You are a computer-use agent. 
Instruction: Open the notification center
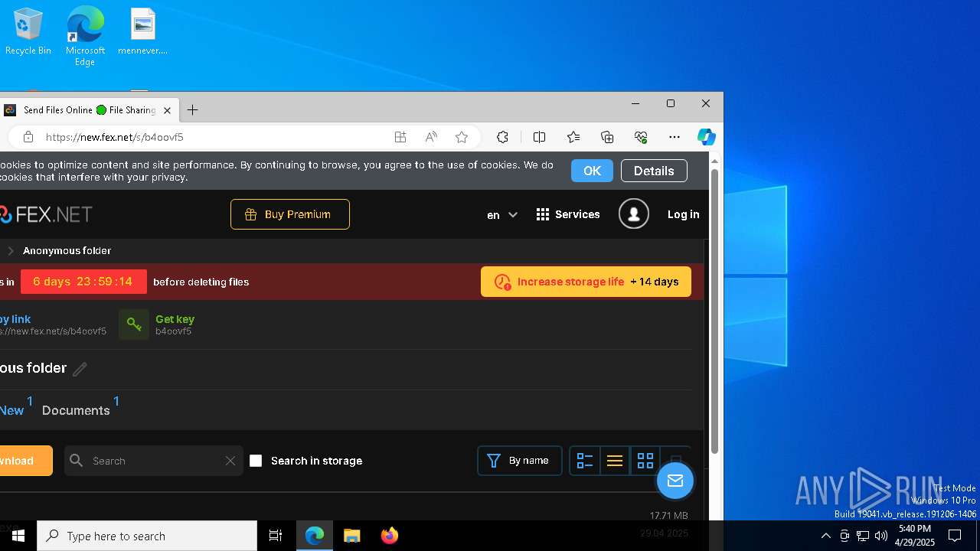click(x=955, y=536)
